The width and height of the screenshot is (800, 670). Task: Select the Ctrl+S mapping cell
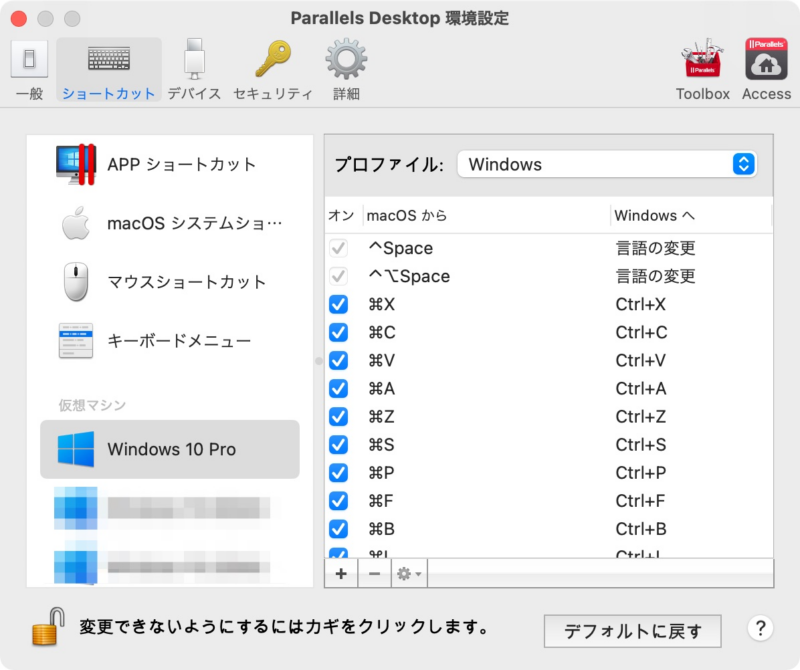click(x=641, y=445)
